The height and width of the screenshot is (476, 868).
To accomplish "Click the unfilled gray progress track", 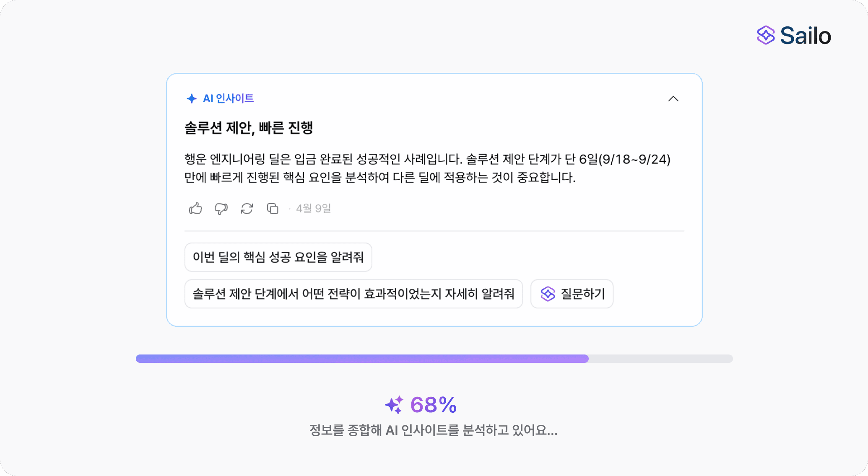I will (661, 359).
